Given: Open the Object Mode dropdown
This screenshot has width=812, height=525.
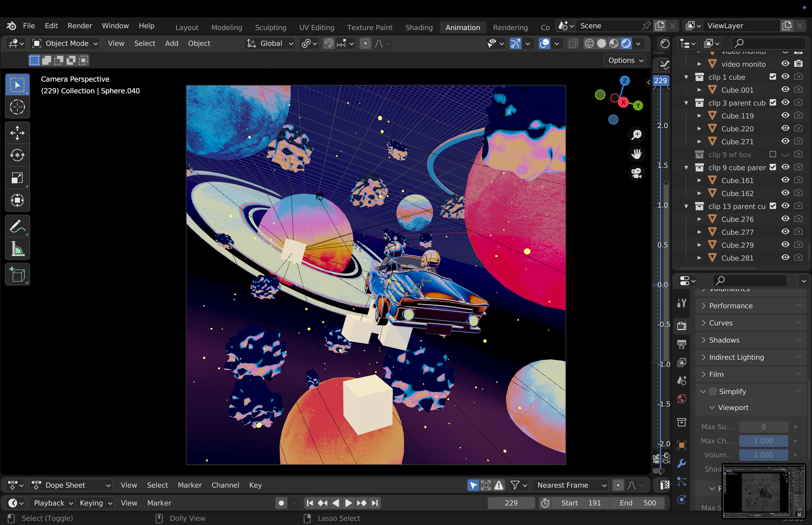Looking at the screenshot, I should click(65, 44).
